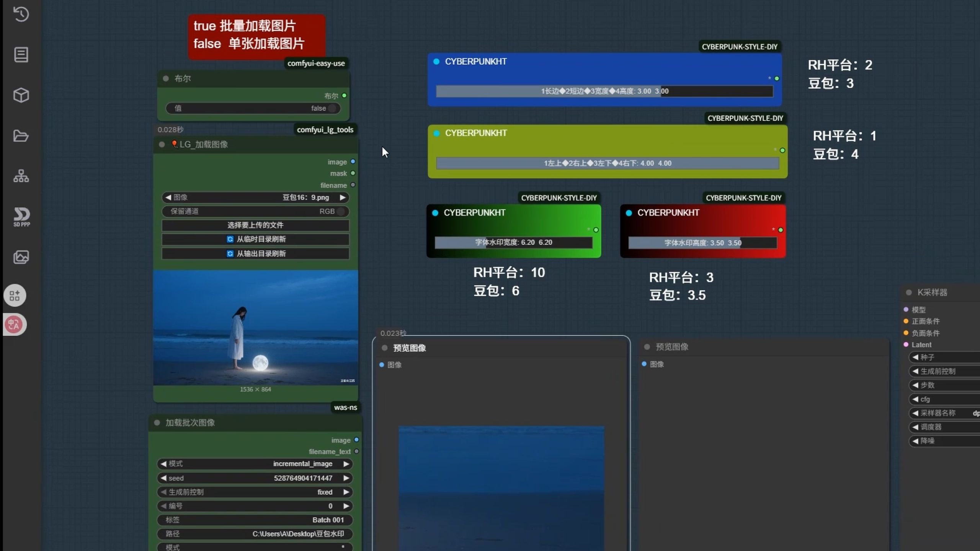Click the 正面条件 input port
Image resolution: width=980 pixels, height=551 pixels.
pyautogui.click(x=906, y=321)
